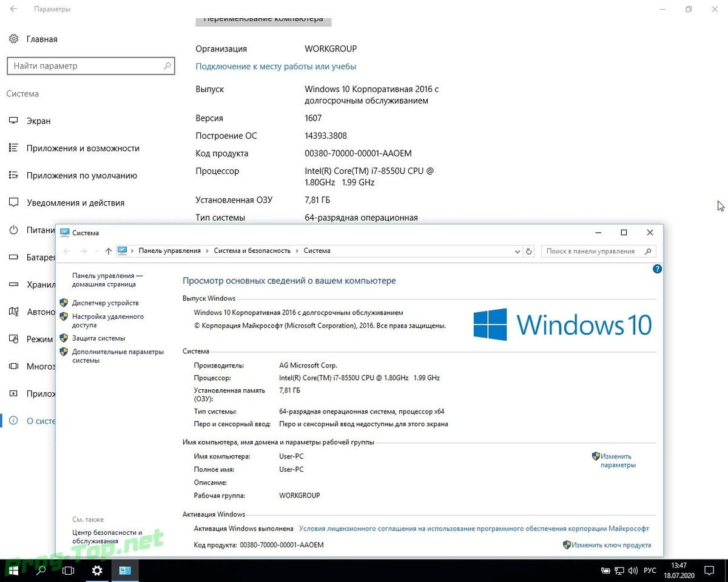This screenshot has width=728, height=582.
Task: Click Изменить параметры link
Action: click(x=618, y=461)
